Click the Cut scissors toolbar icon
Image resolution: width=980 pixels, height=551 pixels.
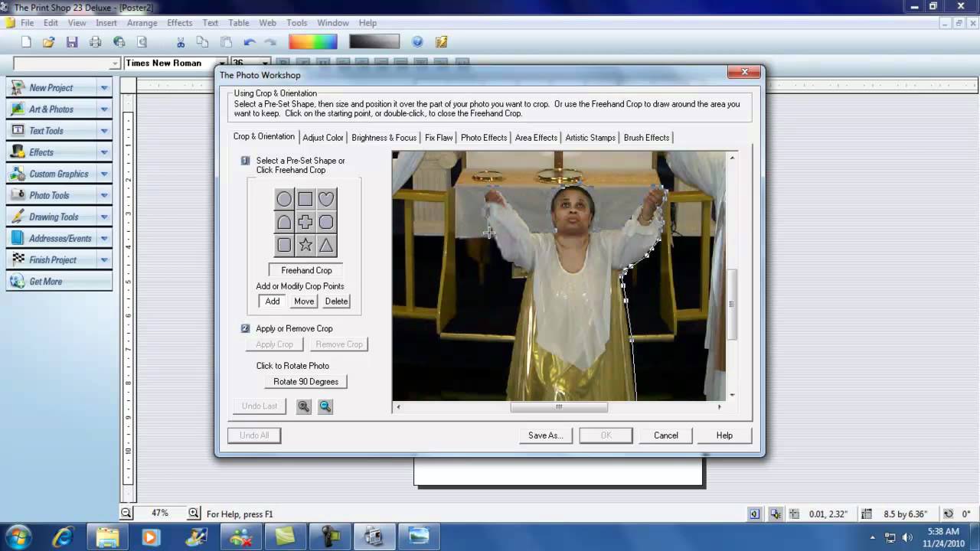tap(181, 42)
